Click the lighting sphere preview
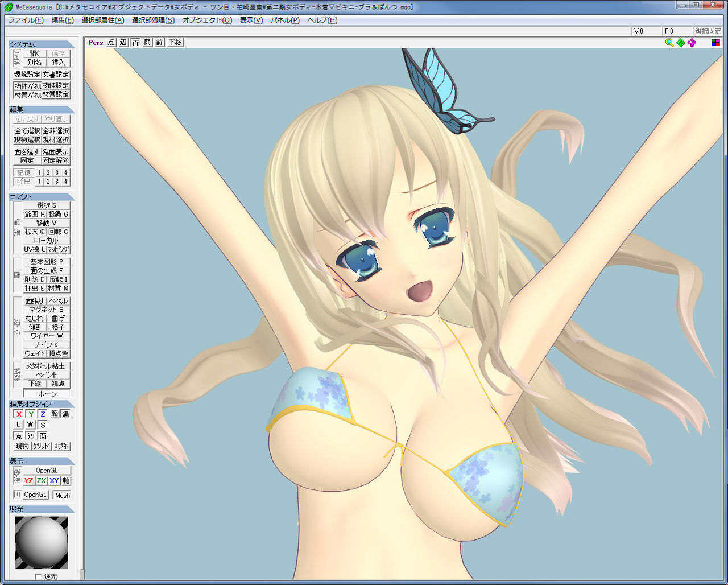728x585 pixels. (42, 542)
